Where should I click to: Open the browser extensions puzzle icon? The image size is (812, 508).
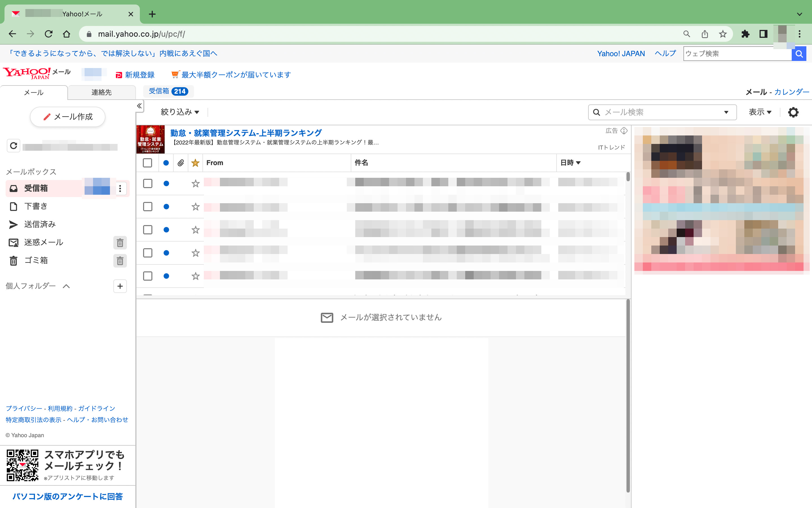pos(745,34)
